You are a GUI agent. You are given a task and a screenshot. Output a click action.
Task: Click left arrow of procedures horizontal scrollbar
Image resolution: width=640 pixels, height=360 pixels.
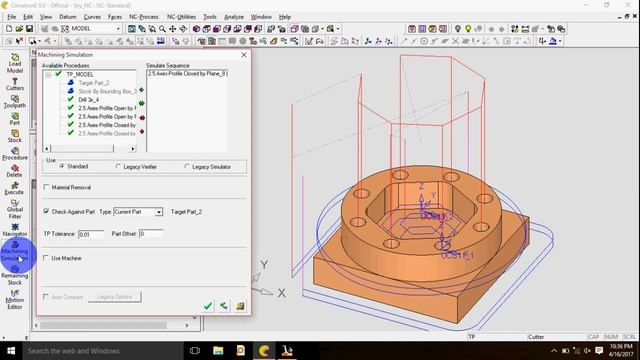coord(47,149)
